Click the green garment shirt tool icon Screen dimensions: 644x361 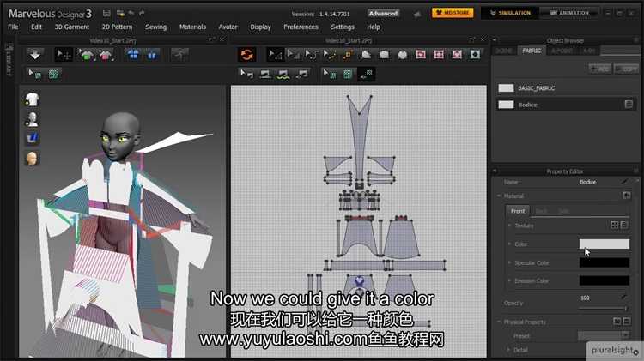(86, 55)
